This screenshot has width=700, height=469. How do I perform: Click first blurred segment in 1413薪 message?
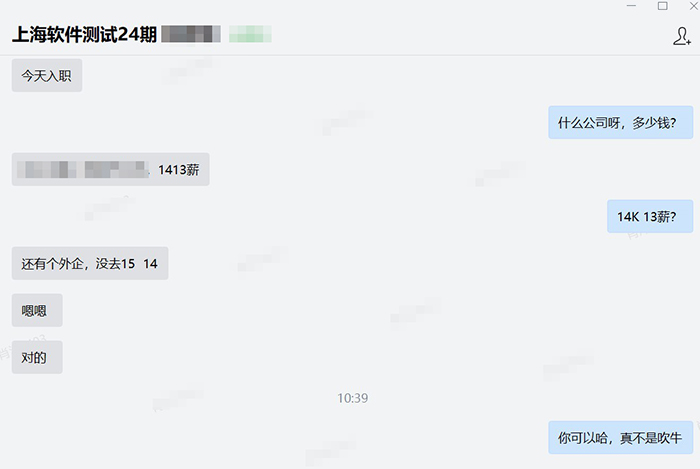point(46,170)
